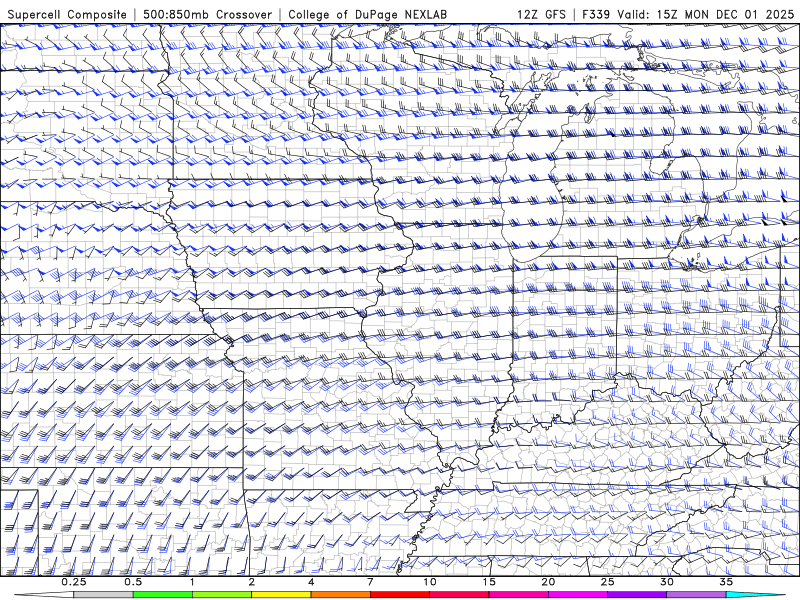
Task: Click the '2' legend scale label
Action: click(252, 582)
